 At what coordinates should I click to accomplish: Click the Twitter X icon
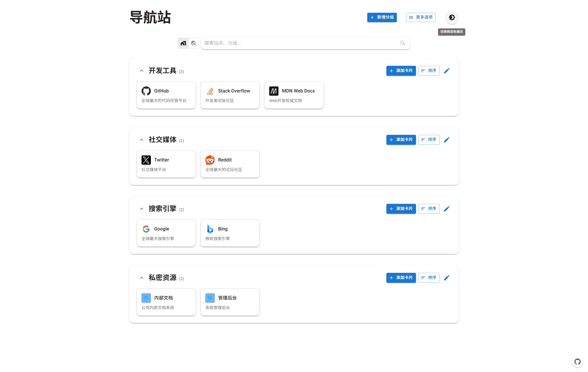click(x=146, y=160)
